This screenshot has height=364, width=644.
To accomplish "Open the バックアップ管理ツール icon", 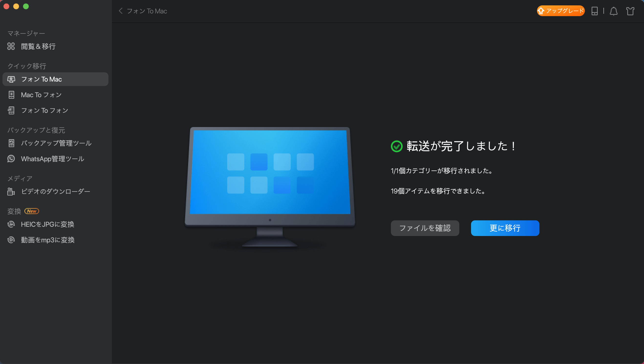I will (11, 143).
